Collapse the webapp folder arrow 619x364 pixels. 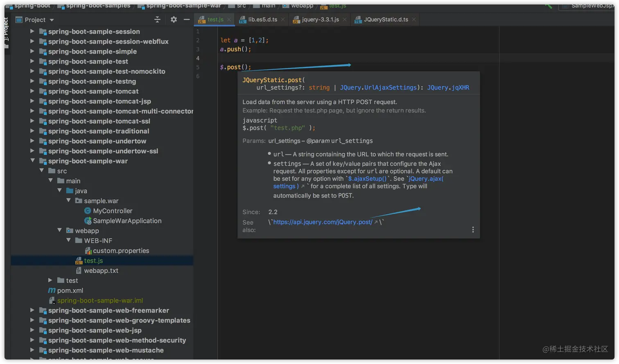tap(59, 231)
